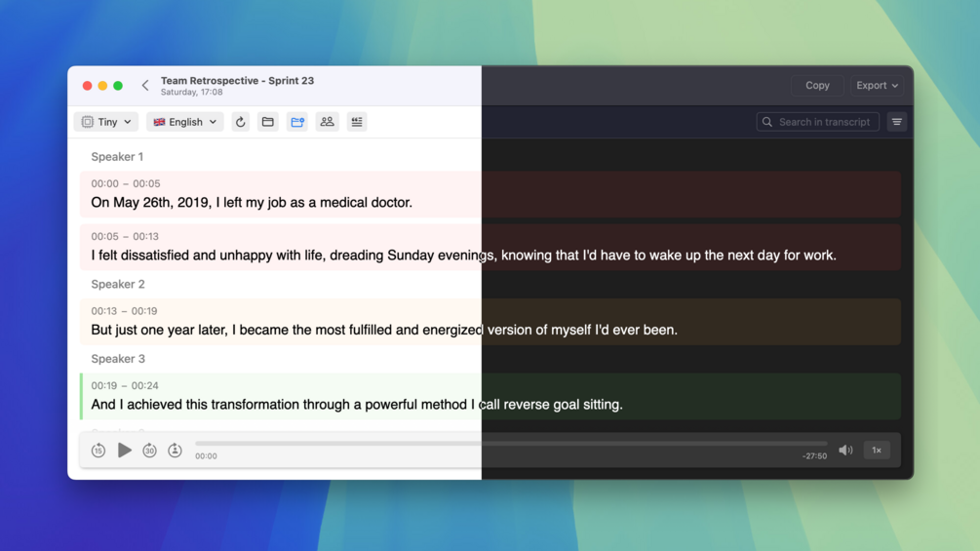Image resolution: width=980 pixels, height=551 pixels.
Task: Select the Speaker 1 label
Action: (x=117, y=157)
